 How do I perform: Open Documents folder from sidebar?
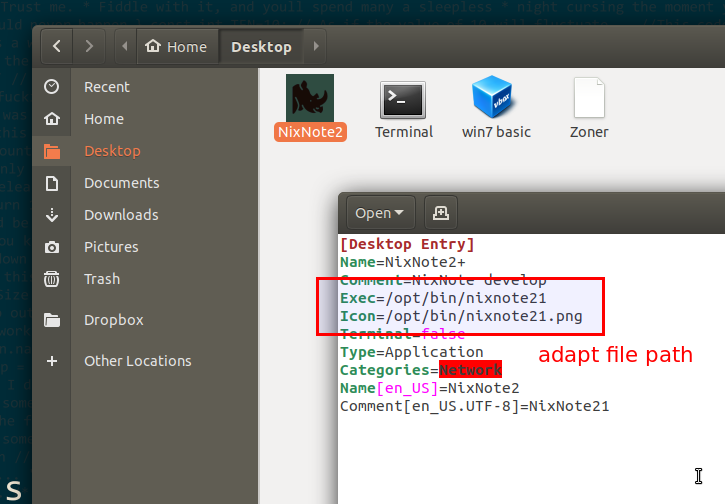(121, 183)
